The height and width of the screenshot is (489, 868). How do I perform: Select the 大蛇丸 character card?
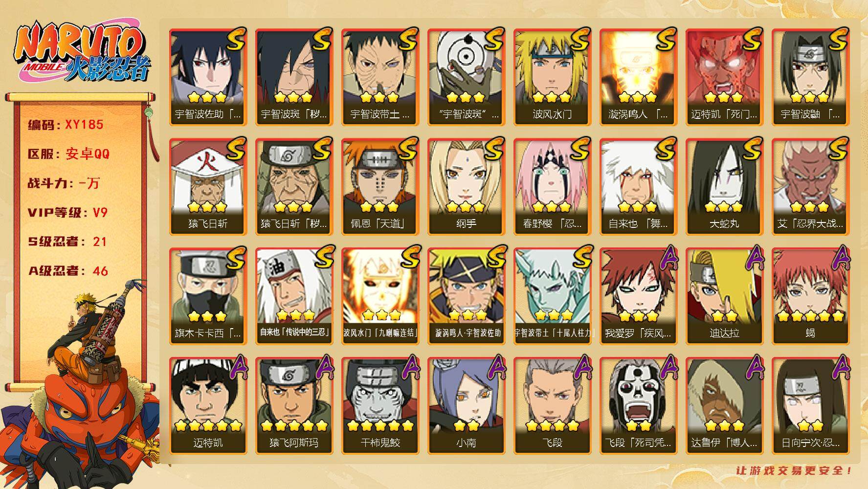724,187
